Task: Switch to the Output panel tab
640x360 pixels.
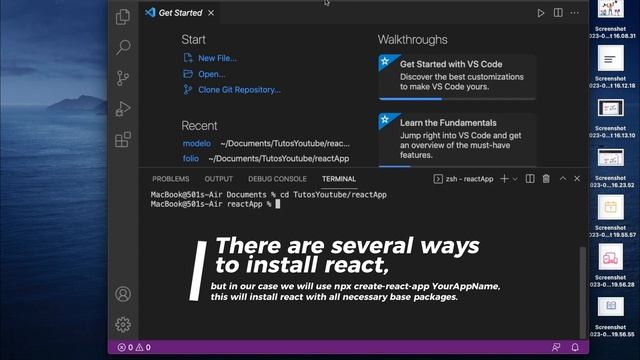Action: click(218, 179)
